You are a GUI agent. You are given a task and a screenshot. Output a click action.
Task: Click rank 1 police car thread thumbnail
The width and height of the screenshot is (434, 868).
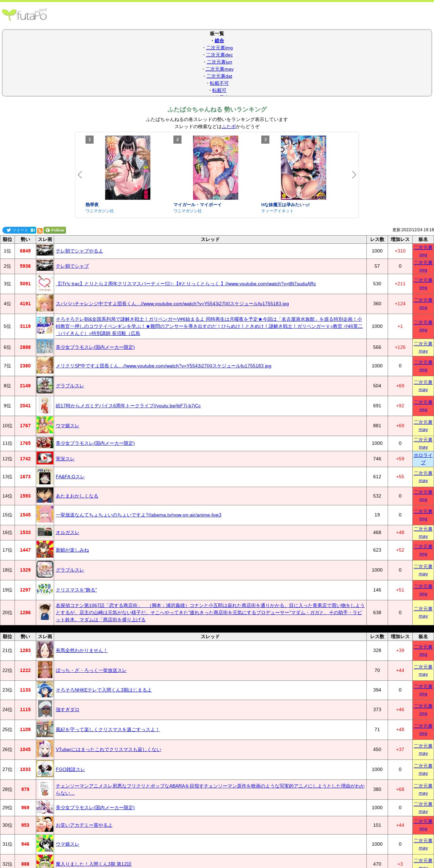coord(45,251)
